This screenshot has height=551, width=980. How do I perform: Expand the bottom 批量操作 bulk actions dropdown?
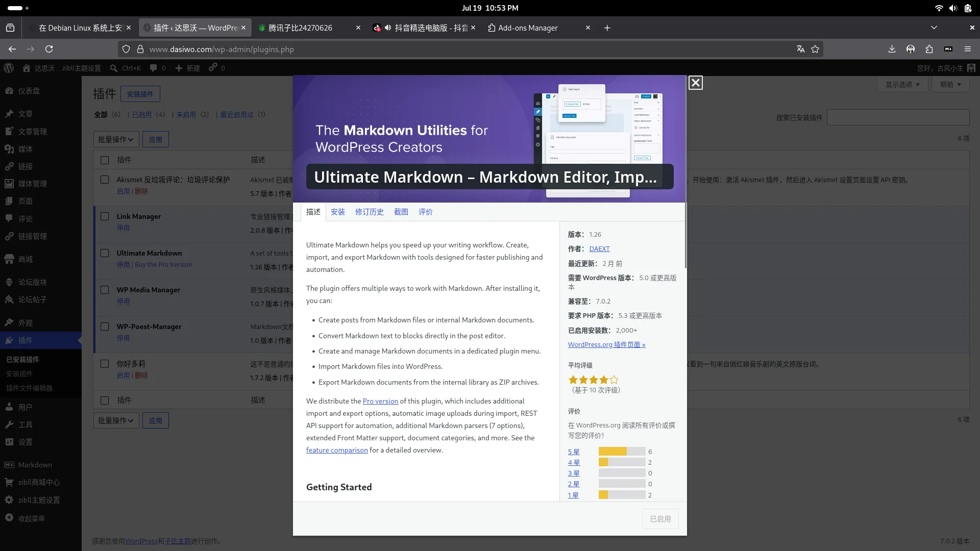(x=116, y=420)
